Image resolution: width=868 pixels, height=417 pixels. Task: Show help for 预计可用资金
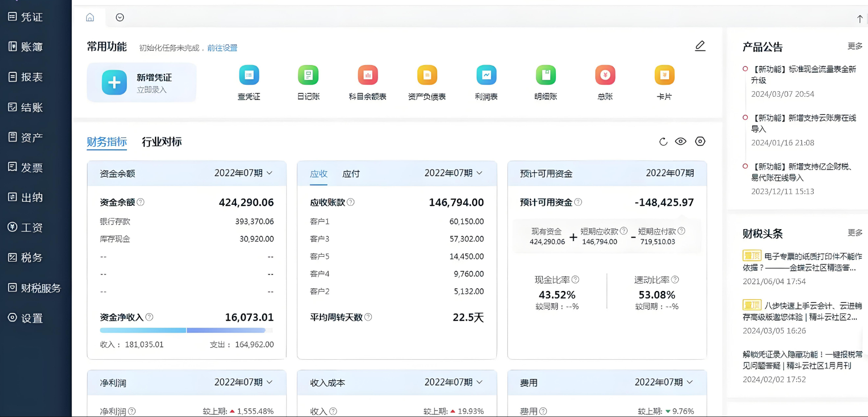click(x=578, y=202)
